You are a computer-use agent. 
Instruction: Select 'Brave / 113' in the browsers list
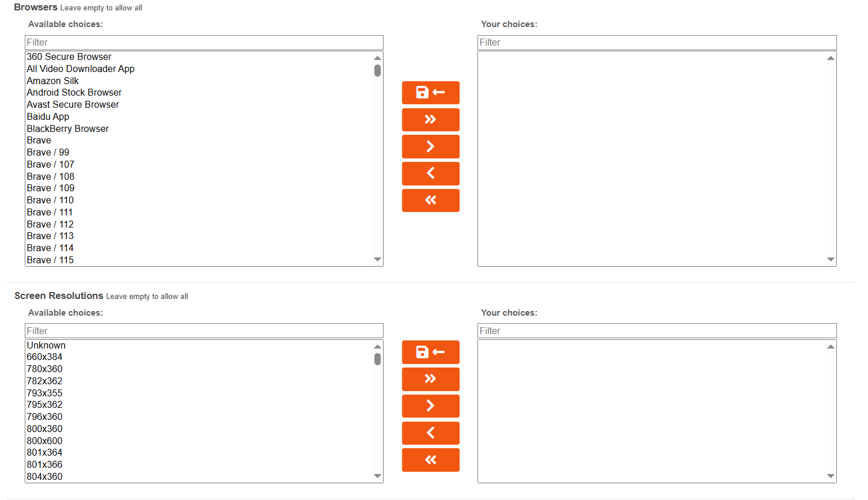coord(199,236)
